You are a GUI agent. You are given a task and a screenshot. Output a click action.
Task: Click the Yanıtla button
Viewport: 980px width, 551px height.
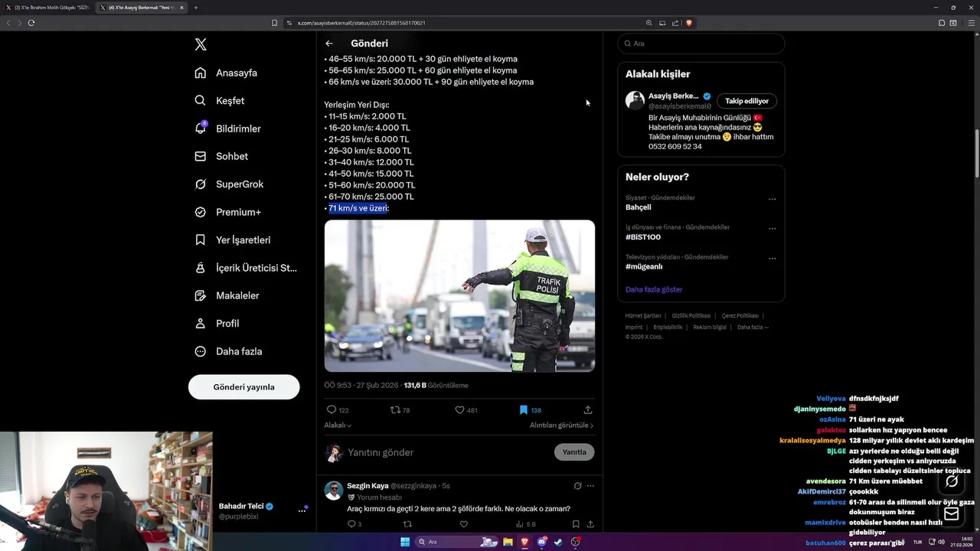[x=574, y=452]
